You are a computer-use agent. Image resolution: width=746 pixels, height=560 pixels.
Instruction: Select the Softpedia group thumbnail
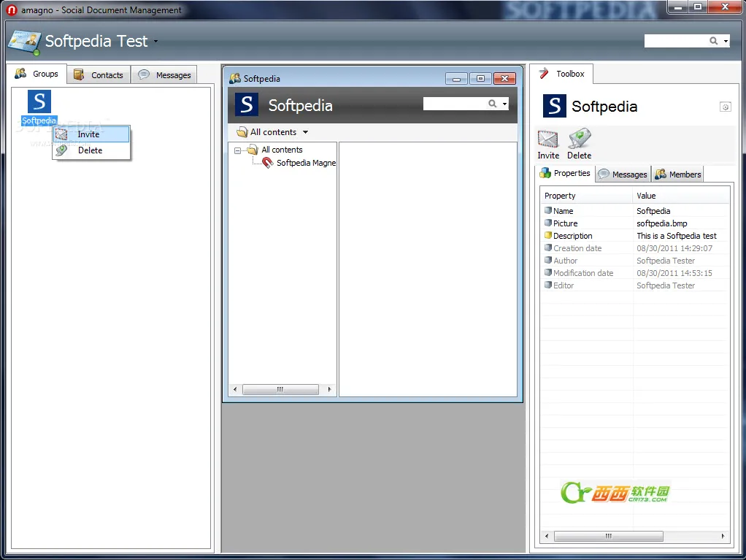point(39,101)
